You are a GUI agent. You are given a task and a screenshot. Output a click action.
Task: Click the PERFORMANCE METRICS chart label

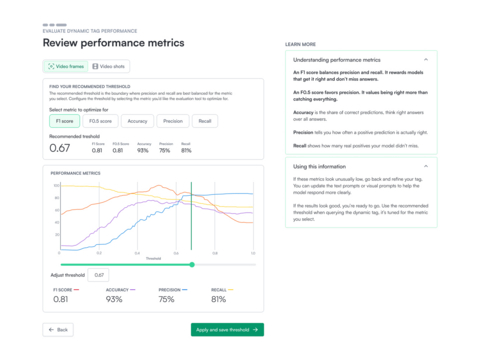[75, 173]
